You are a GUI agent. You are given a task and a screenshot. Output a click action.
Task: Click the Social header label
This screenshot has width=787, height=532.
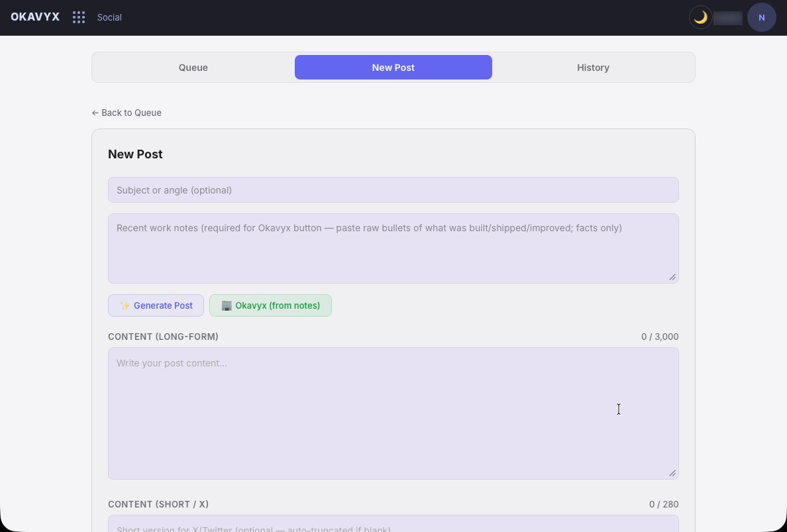coord(109,18)
